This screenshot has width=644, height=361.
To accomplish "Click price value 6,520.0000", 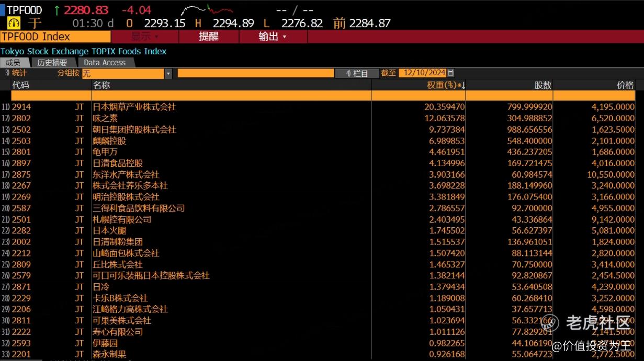I will (x=613, y=118).
